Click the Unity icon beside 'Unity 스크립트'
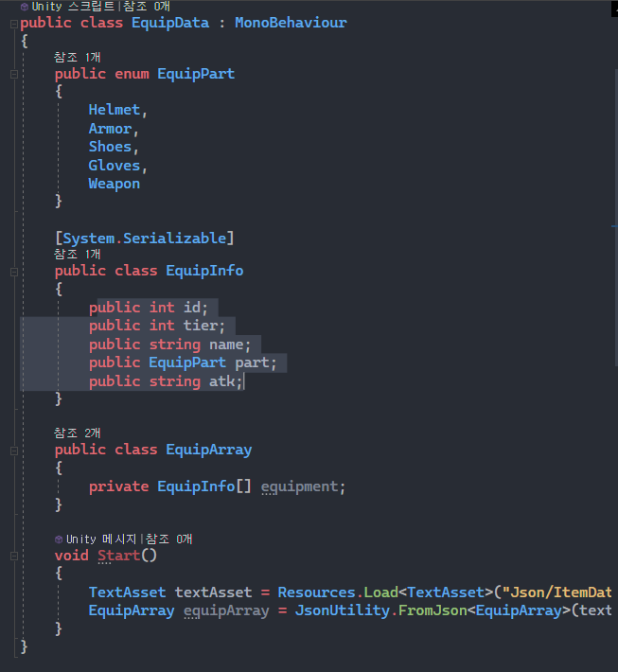The image size is (618, 672). [x=25, y=7]
